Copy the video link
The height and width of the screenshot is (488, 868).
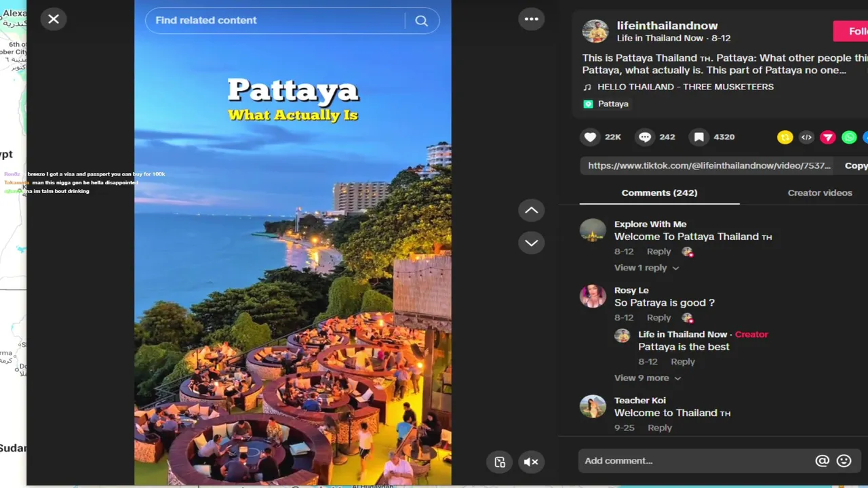(855, 165)
